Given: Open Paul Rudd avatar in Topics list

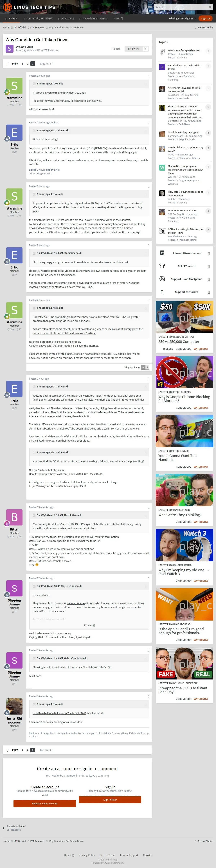Looking at the screenshot, I should 162,89.
